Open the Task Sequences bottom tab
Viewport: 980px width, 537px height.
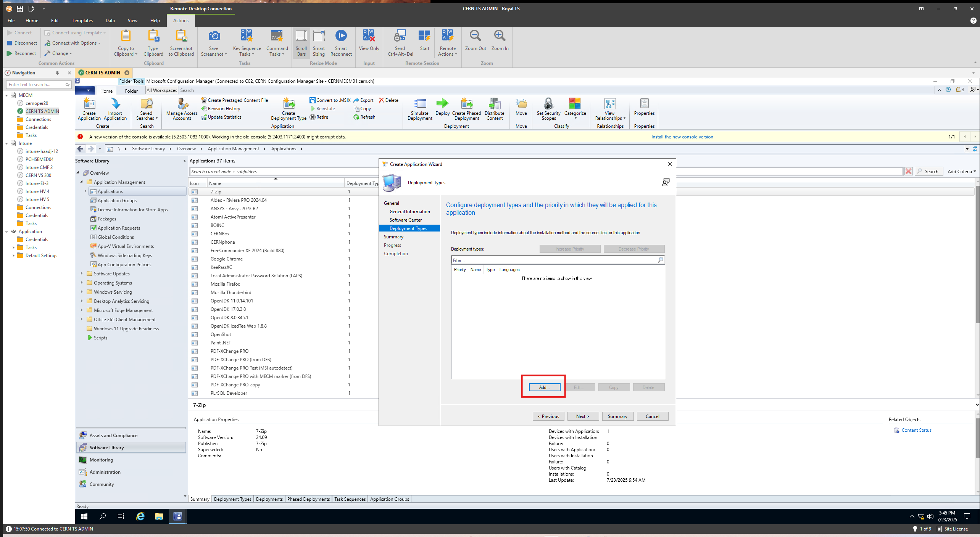350,499
